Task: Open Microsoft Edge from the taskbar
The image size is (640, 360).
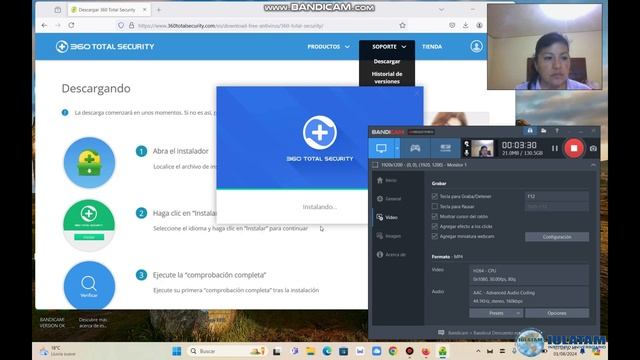Action: (327, 351)
